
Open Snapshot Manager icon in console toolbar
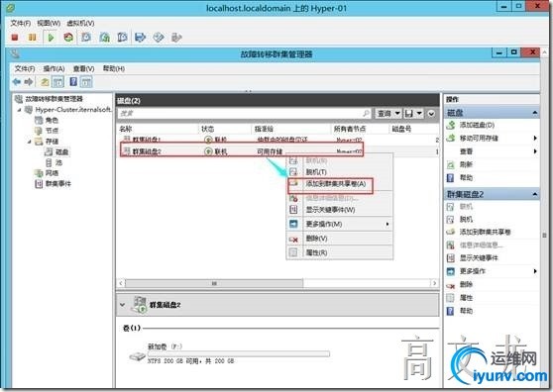[122, 37]
